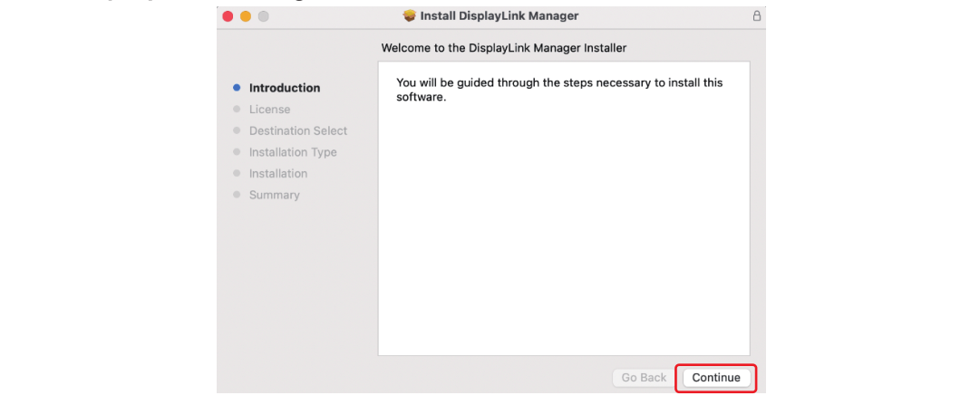Select the Installation Type step label
The image size is (980, 405).
pyautogui.click(x=293, y=152)
